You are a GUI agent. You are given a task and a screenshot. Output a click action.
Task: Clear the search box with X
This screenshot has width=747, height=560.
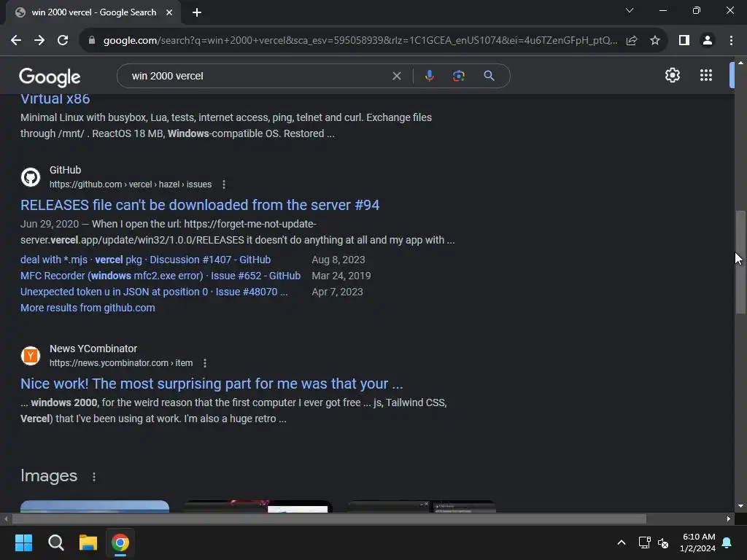(396, 76)
